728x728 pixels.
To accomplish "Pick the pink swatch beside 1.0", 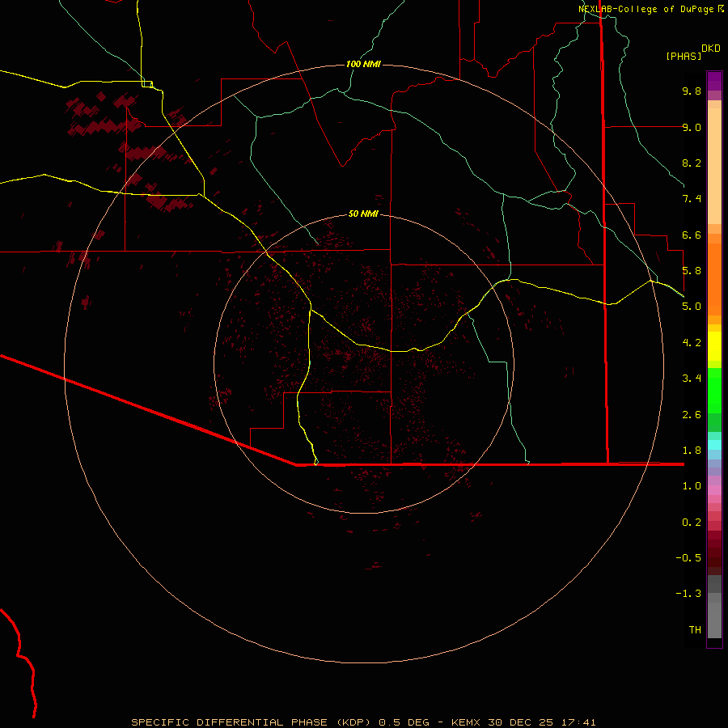I will (x=714, y=490).
